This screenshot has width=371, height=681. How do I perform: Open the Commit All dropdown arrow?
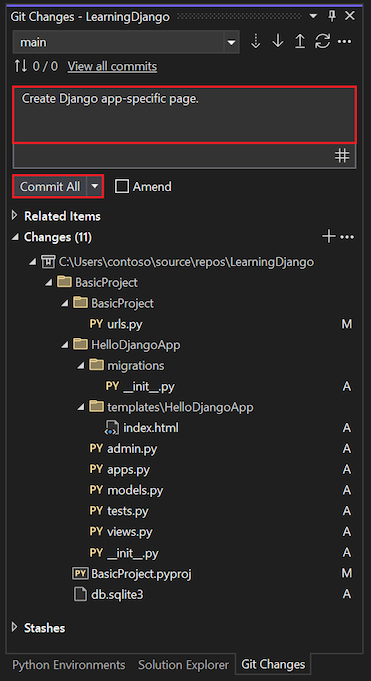(x=95, y=187)
